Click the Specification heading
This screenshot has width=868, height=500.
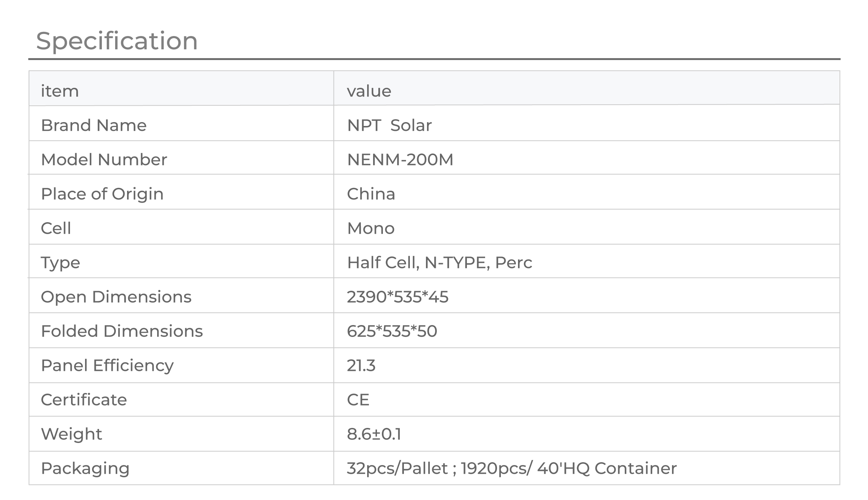117,41
